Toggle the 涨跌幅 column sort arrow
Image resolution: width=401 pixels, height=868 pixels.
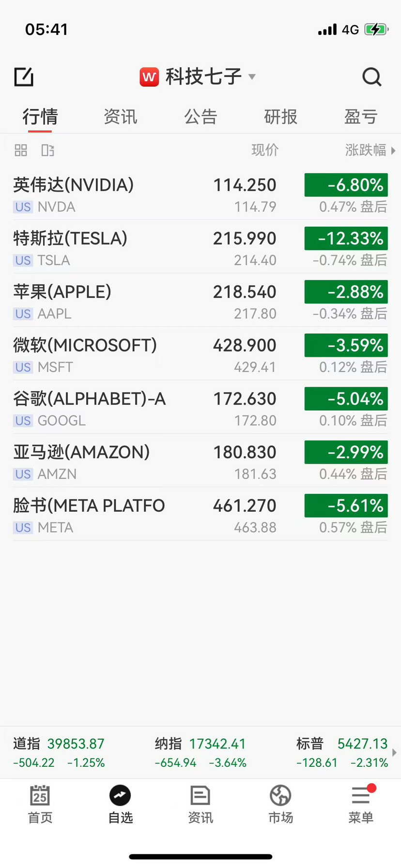coord(393,151)
